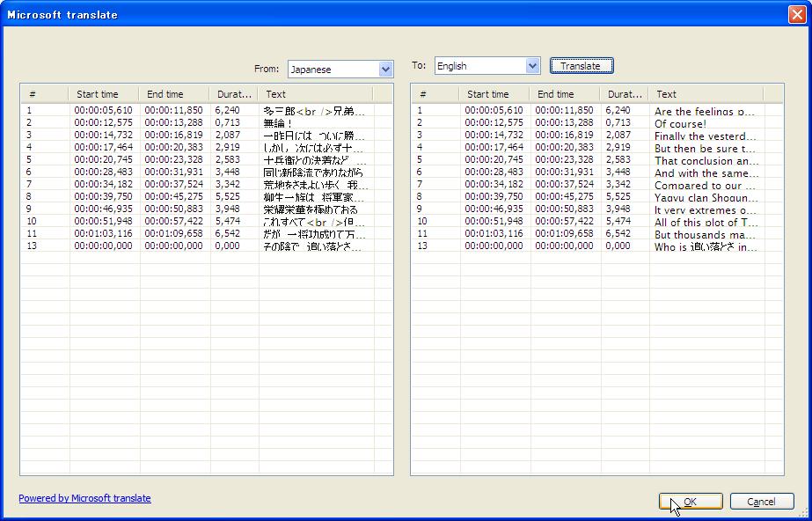The image size is (812, 521).
Task: Select translated row 'Compared to our ...'
Action: 705,186
